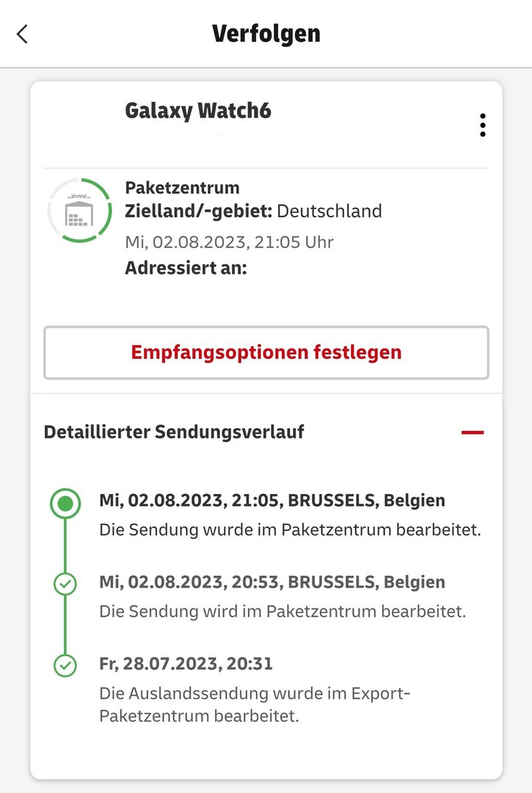Screen dimensions: 532x793
Task: Open the "Fr, 28.07.2023, 20:31" history entry
Action: pos(186,664)
